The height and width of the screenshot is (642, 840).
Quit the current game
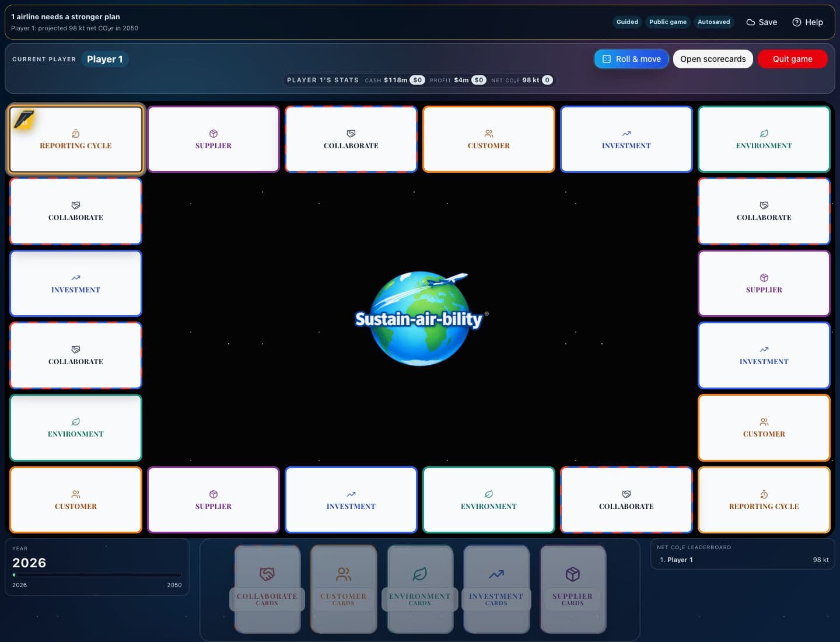[x=792, y=59]
